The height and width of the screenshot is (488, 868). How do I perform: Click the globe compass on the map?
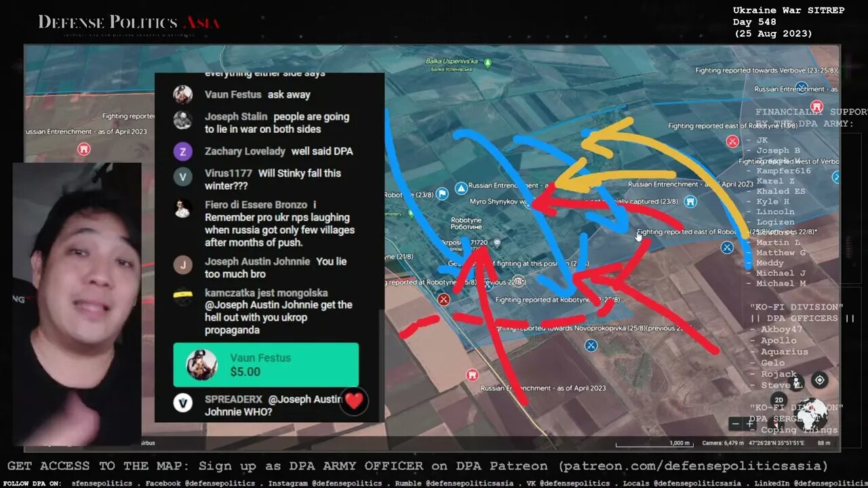click(x=810, y=412)
